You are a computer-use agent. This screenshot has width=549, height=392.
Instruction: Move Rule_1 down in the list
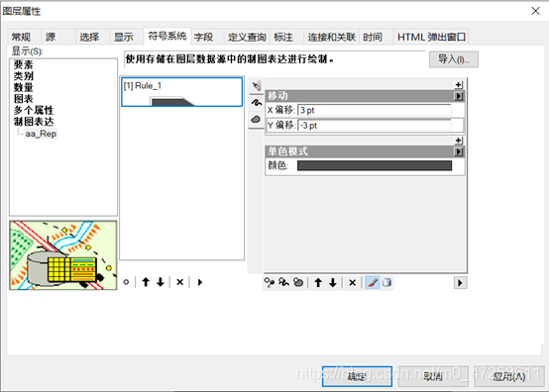click(x=161, y=282)
